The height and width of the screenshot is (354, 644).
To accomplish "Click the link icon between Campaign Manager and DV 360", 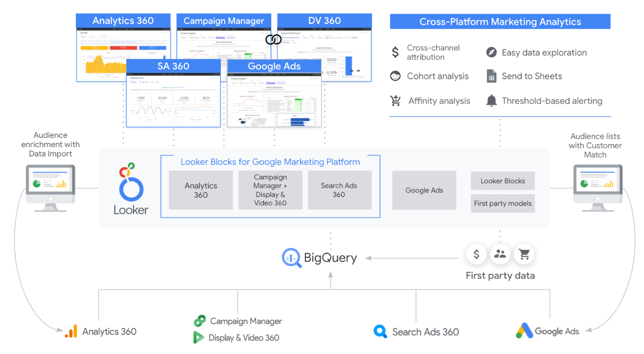I will tap(274, 40).
